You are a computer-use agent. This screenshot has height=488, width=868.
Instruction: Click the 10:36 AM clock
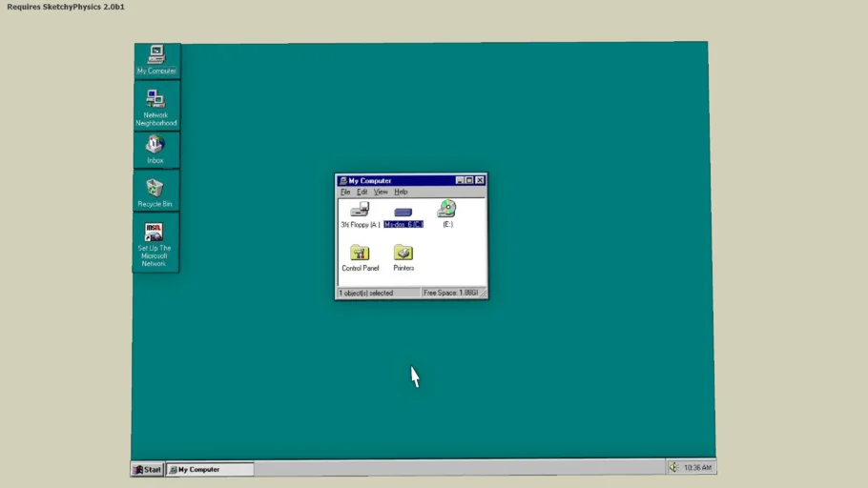pos(697,468)
